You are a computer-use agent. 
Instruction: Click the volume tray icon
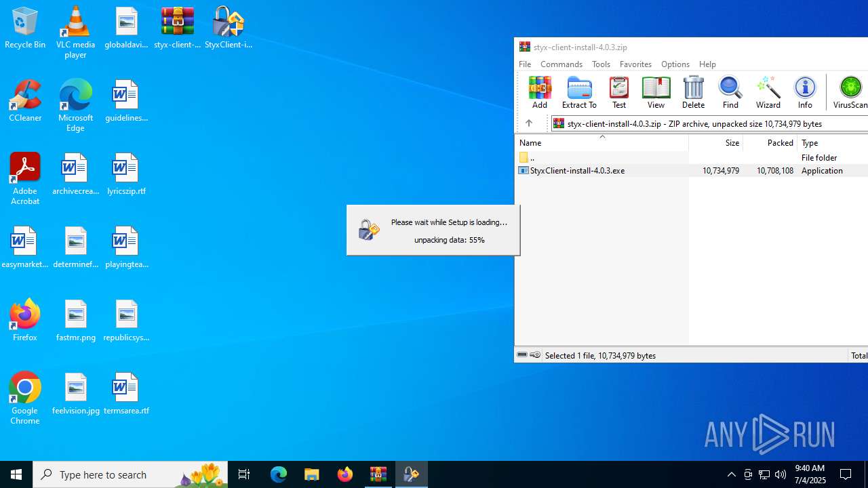point(781,474)
